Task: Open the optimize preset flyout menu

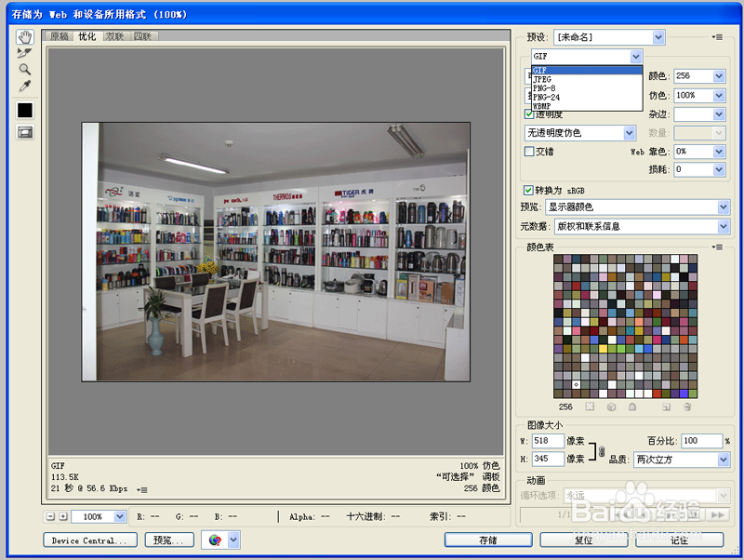Action: [717, 37]
